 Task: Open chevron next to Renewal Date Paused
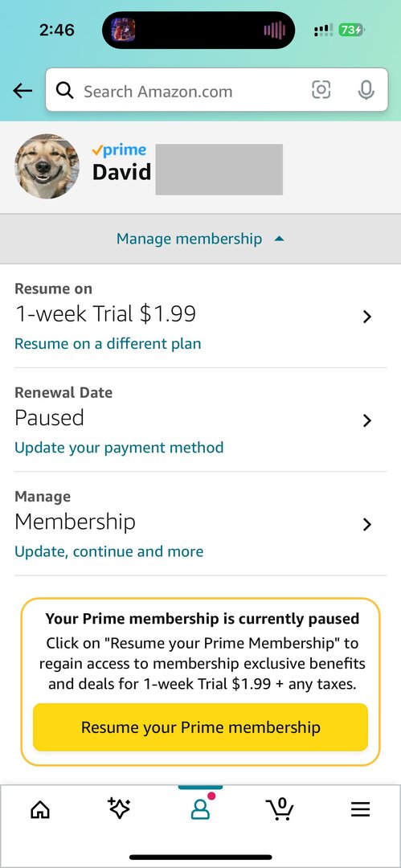366,420
